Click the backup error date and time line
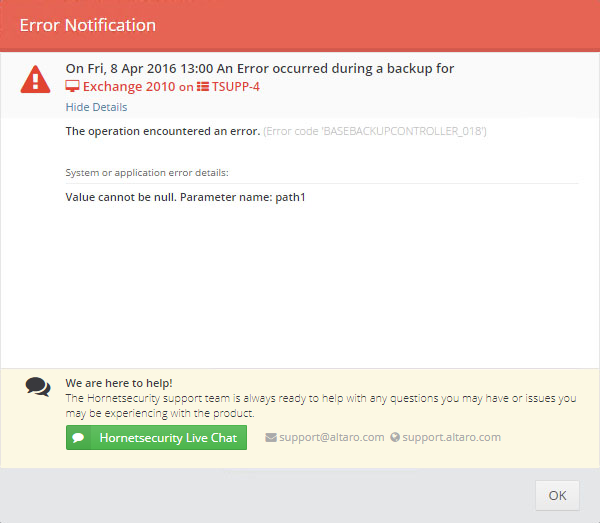600x523 pixels. pos(260,68)
